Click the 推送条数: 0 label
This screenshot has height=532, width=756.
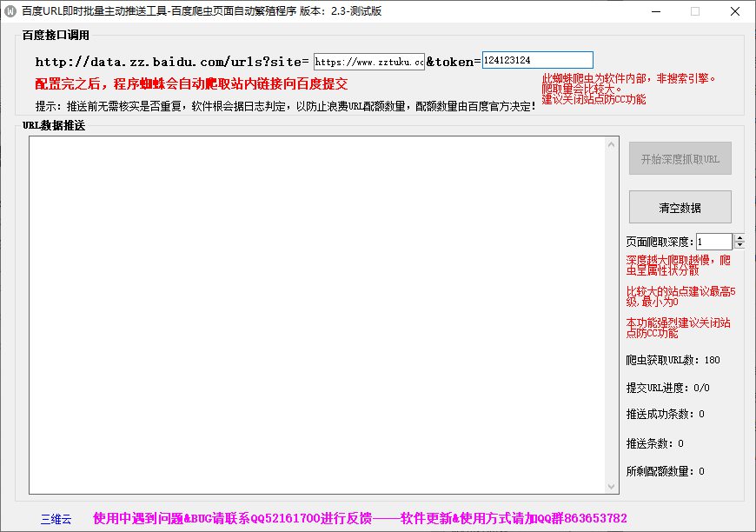(x=654, y=443)
